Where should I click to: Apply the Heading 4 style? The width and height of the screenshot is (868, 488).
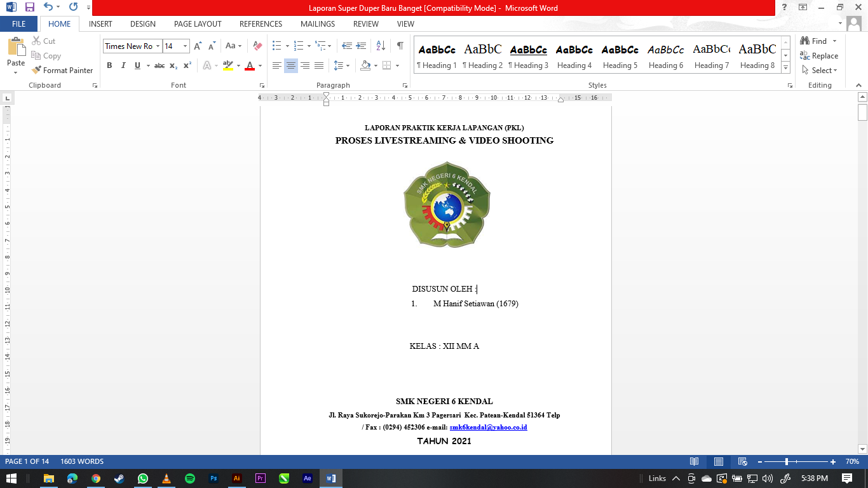574,56
